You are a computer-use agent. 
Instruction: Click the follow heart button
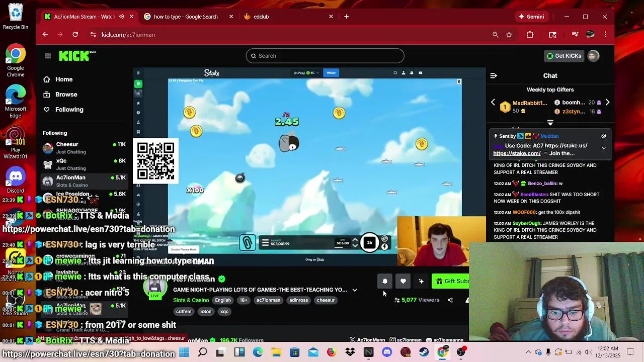pos(403,282)
